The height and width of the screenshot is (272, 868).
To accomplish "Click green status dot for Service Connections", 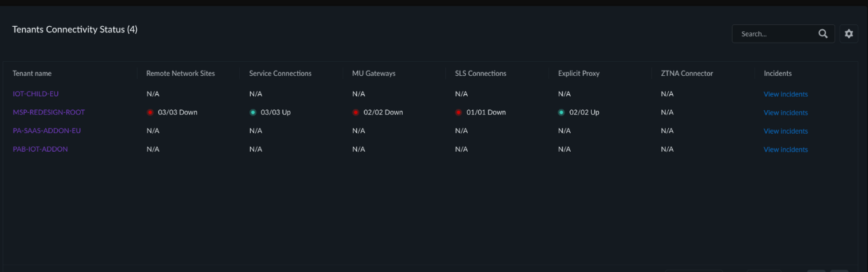I will point(253,112).
